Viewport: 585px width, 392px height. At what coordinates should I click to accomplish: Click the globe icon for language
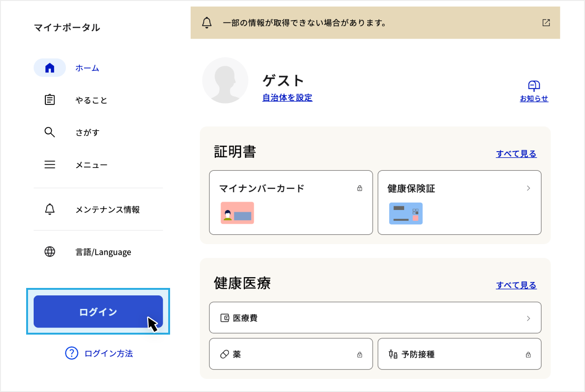50,252
